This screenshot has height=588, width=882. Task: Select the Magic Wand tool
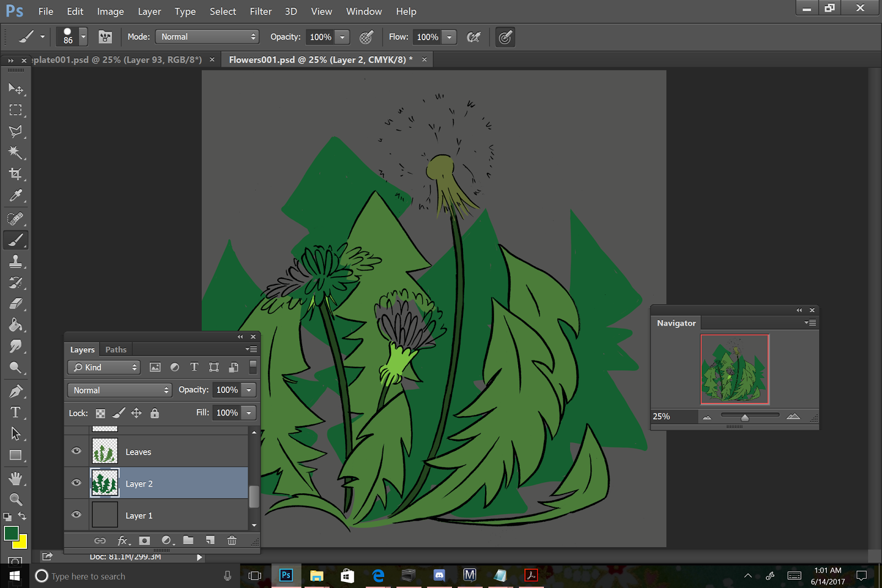click(x=15, y=153)
